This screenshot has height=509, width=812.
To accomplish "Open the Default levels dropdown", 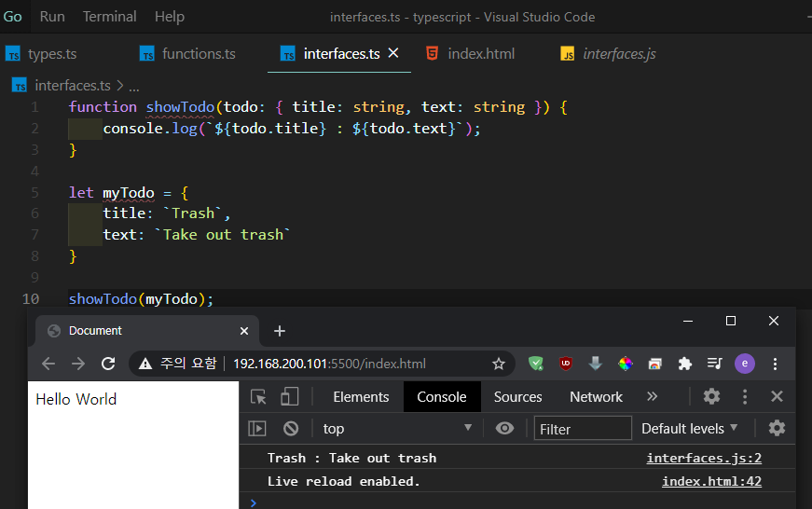I will click(689, 429).
